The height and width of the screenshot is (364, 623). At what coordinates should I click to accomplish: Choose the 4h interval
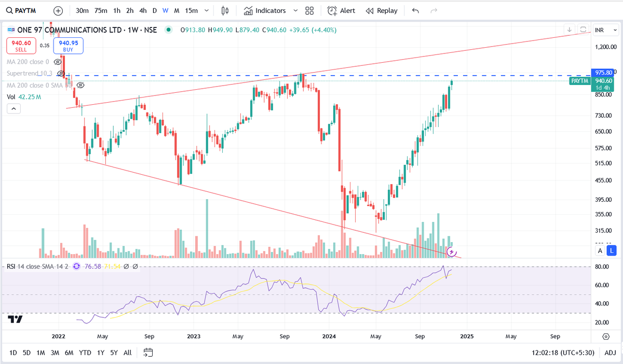(x=143, y=10)
